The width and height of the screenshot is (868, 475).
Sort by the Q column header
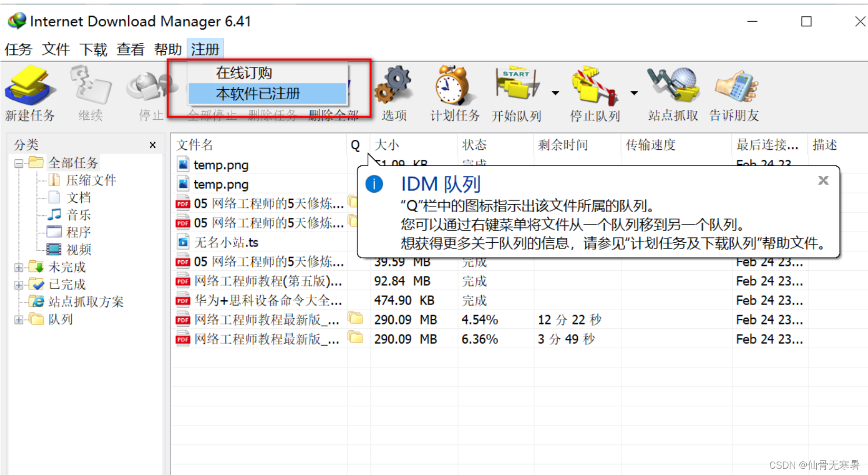tap(358, 145)
